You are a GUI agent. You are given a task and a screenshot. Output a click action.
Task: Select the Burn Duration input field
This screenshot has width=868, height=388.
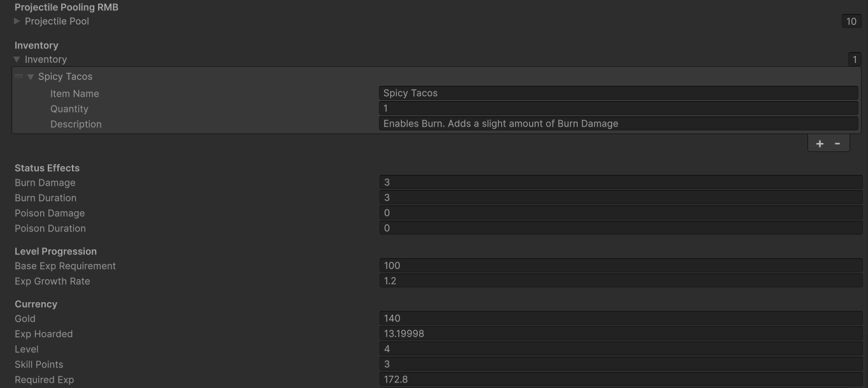point(620,198)
